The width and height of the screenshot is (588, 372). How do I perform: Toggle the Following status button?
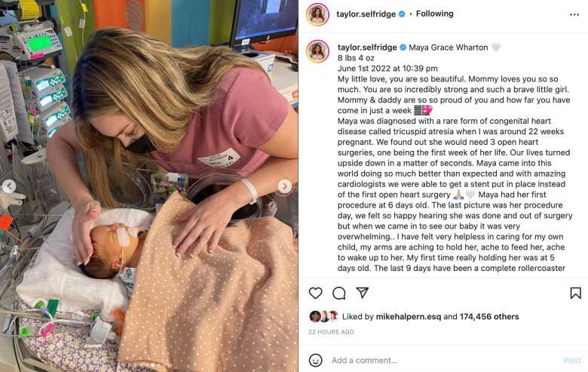point(435,14)
